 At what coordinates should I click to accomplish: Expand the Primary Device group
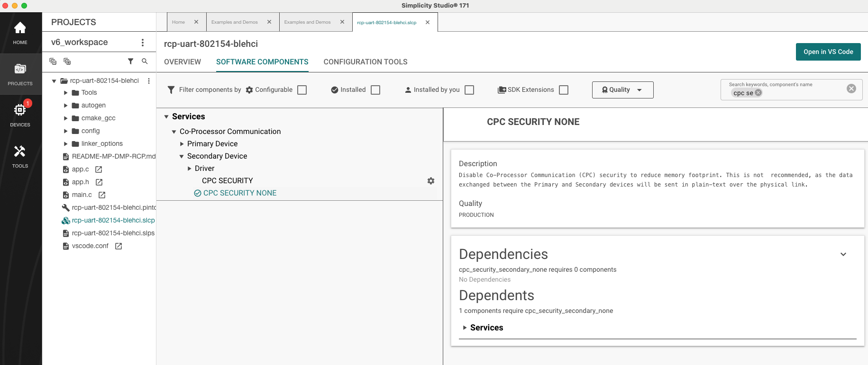[x=182, y=144]
